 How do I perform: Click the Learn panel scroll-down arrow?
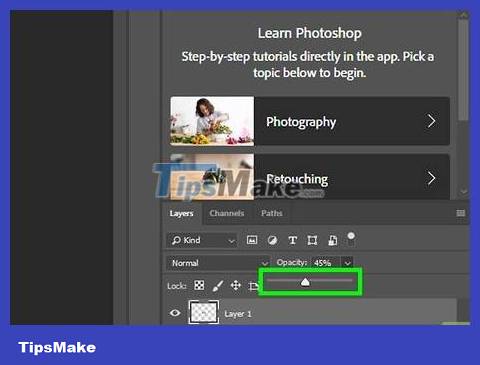point(464,192)
